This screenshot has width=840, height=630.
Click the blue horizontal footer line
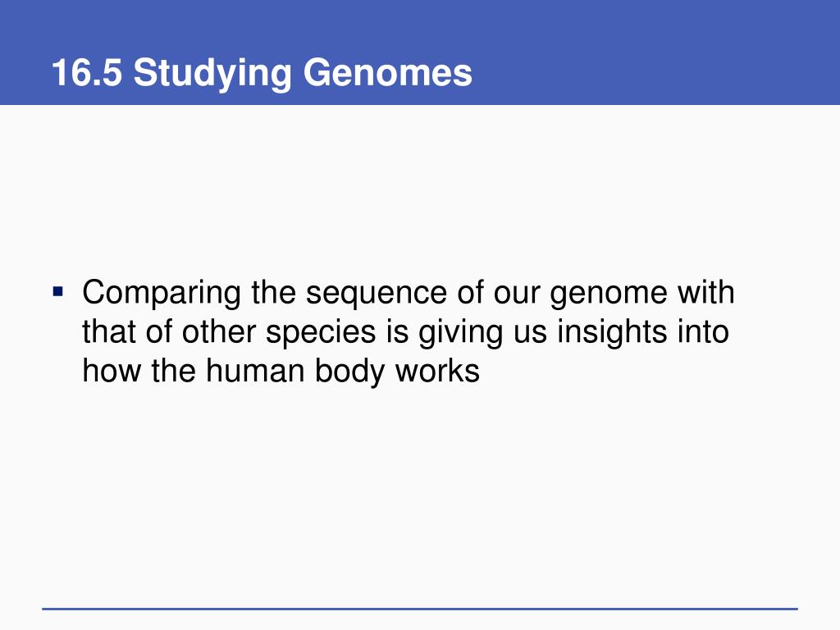420,609
